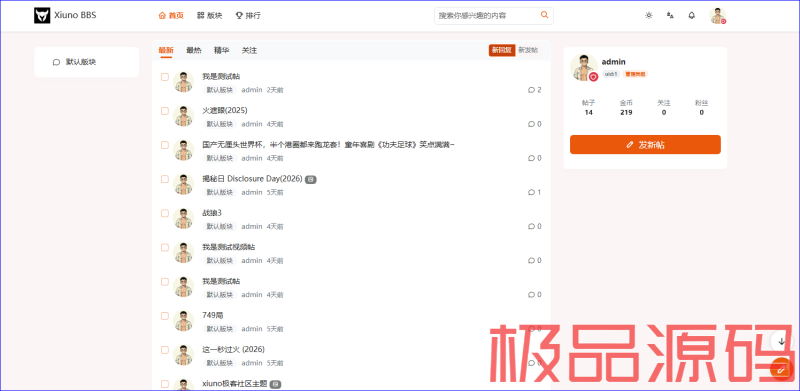The height and width of the screenshot is (391, 800).
Task: Tick checkbox for 我是测试帖 posted 2天前
Action: point(165,77)
